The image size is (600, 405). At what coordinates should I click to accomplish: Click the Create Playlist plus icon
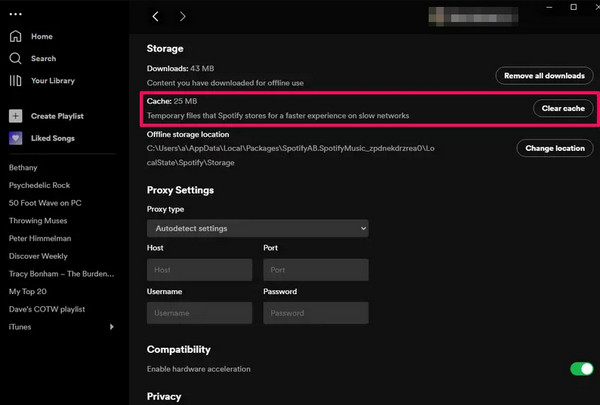(16, 116)
